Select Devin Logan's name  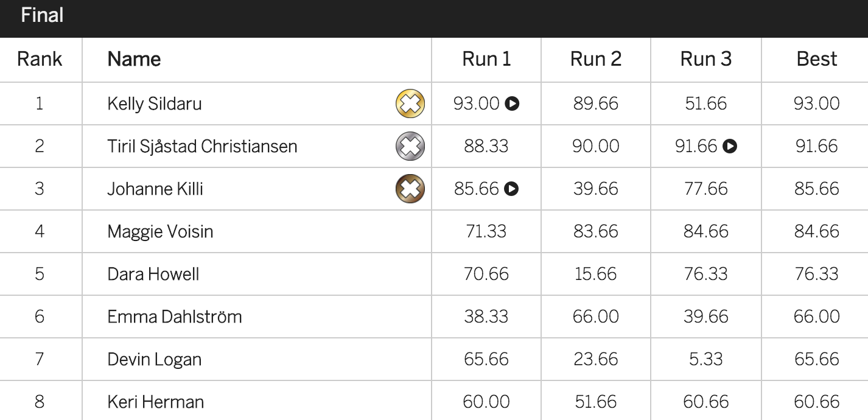(x=155, y=359)
